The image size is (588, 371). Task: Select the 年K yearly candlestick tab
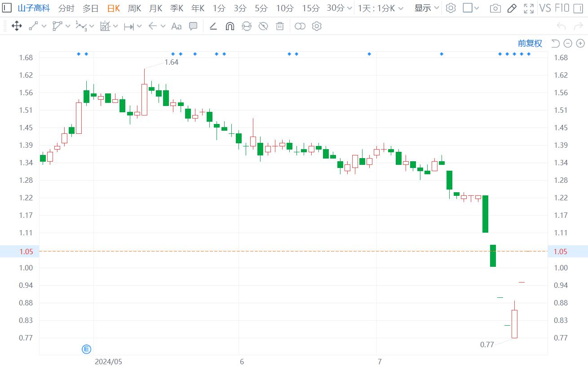tap(198, 8)
